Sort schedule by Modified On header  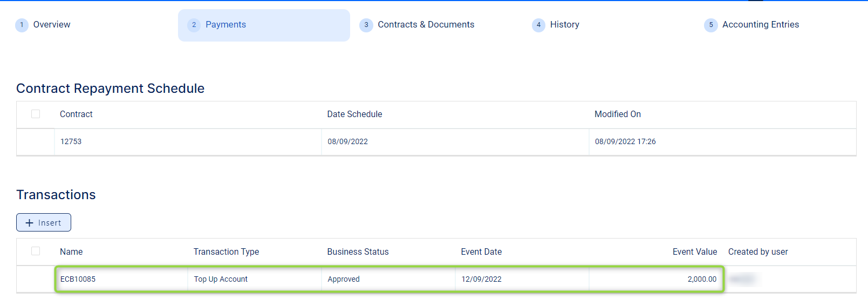pos(617,114)
